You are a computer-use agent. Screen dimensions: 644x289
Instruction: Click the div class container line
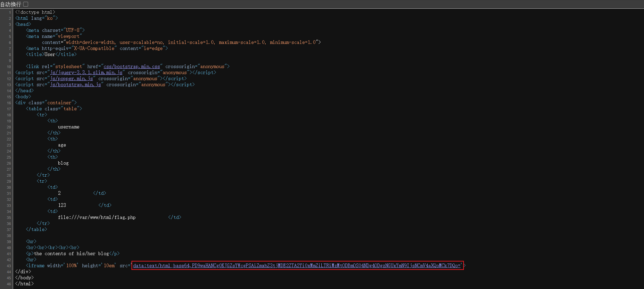coord(46,103)
